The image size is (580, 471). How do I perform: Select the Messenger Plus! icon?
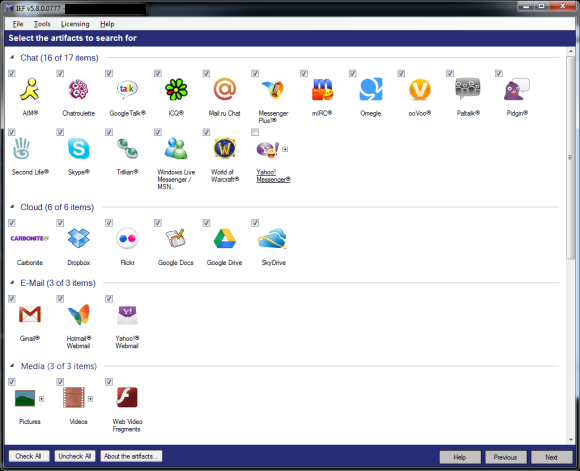pos(273,89)
